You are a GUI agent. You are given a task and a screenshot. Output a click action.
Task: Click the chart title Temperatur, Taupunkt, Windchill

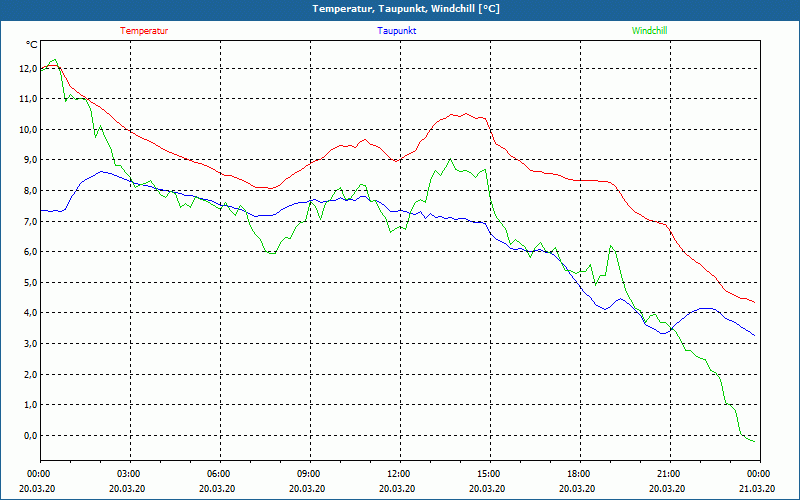[x=406, y=9]
